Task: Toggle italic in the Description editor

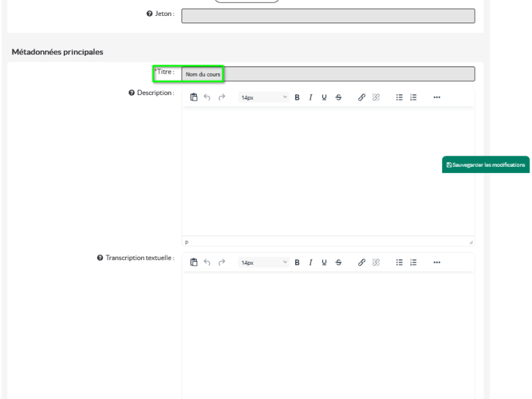Action: coord(311,97)
